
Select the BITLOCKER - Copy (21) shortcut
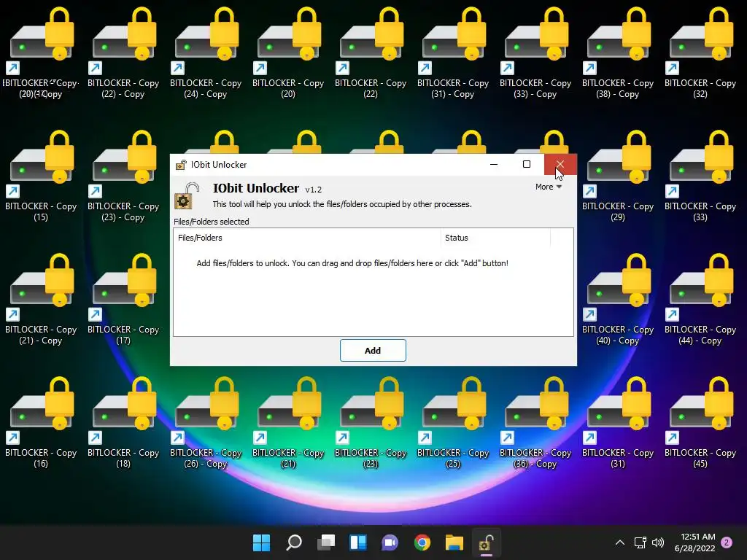pos(288,422)
